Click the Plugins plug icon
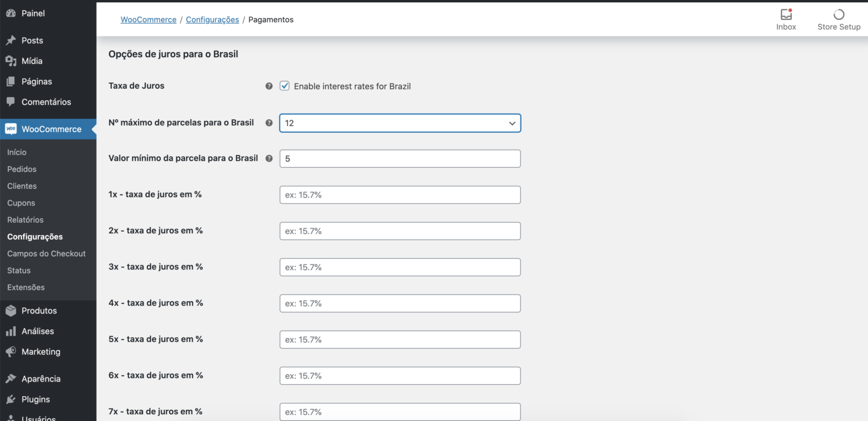Viewport: 868px width, 421px height. pyautogui.click(x=11, y=399)
